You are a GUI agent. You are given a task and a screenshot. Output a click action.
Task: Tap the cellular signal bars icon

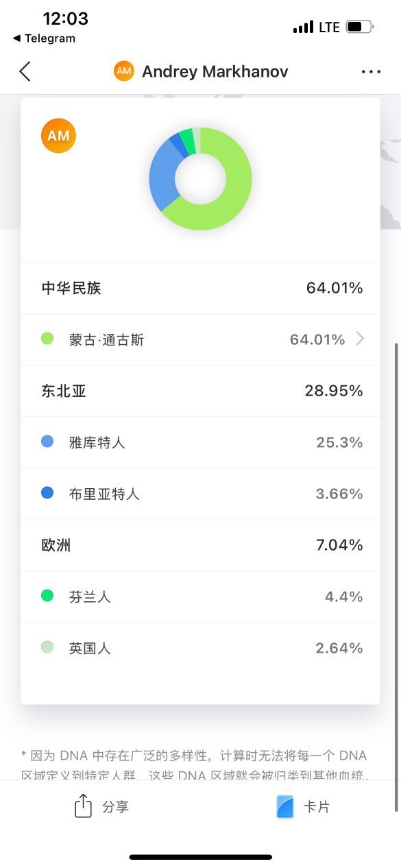click(303, 27)
